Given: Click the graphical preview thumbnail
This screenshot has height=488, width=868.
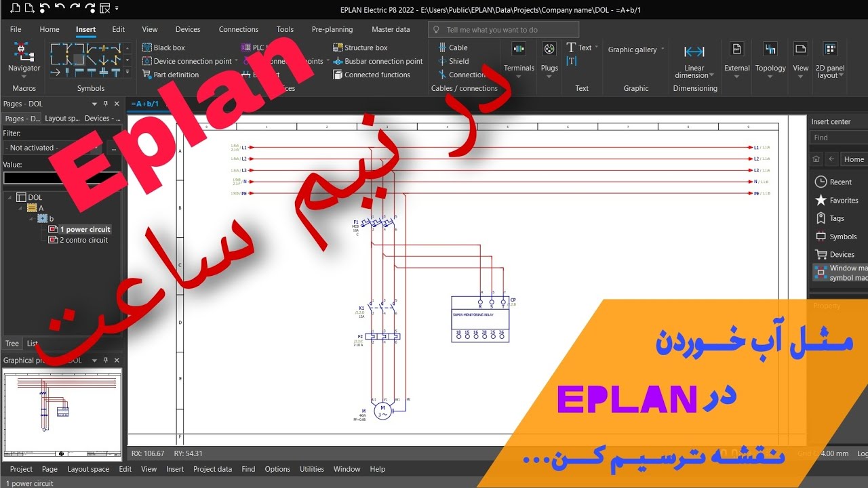Looking at the screenshot, I should click(x=62, y=413).
